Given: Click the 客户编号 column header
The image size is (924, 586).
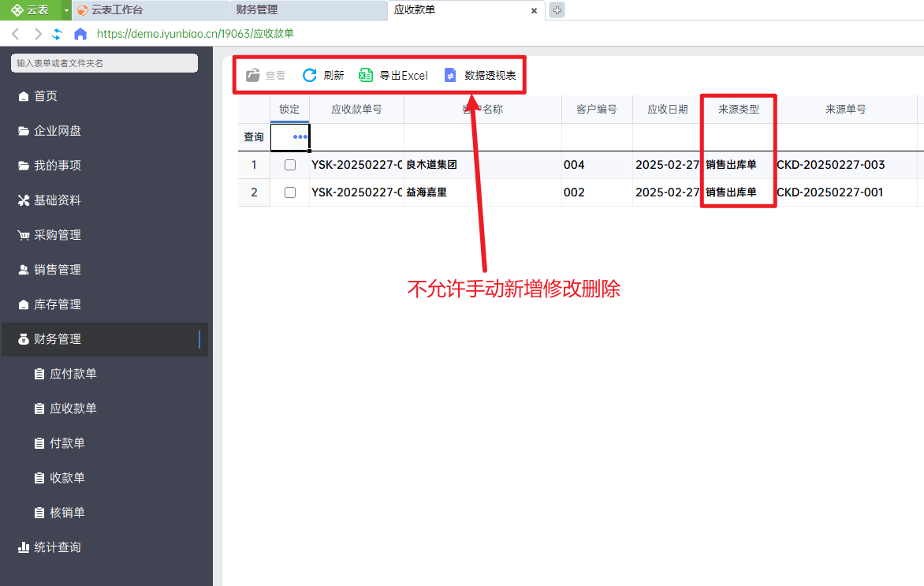Looking at the screenshot, I should [597, 109].
